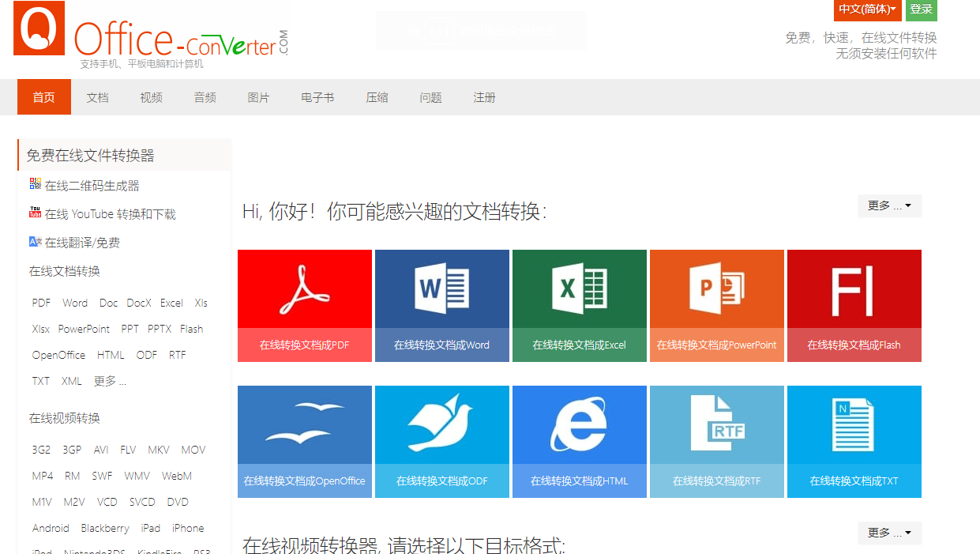Switch to the 视频 navigation tab
Image resolution: width=980 pixels, height=554 pixels.
(151, 97)
